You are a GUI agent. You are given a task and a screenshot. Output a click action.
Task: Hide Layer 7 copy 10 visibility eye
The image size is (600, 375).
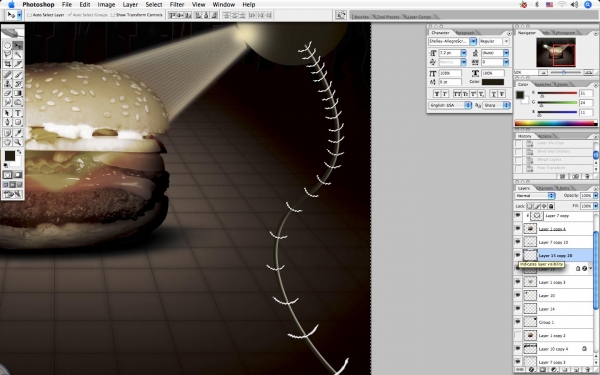point(518,242)
